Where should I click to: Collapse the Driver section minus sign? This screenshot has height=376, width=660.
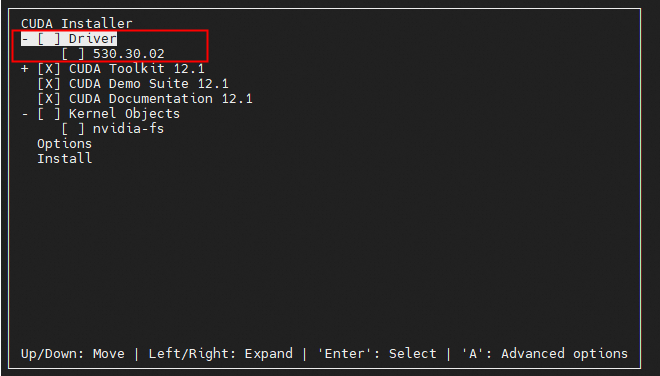25,39
